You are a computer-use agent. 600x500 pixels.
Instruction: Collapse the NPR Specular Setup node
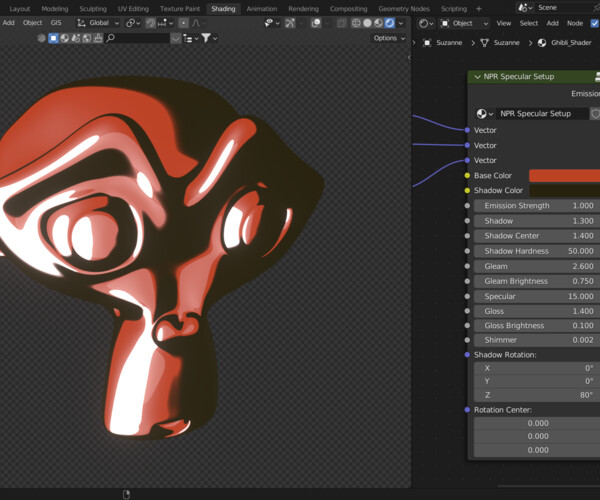pos(476,77)
